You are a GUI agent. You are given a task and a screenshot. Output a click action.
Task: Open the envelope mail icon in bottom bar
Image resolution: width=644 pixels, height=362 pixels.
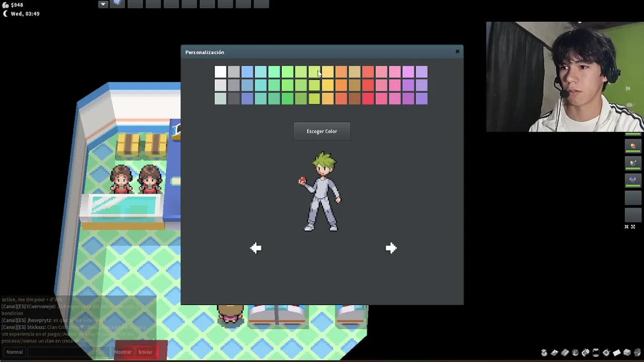coord(617,352)
